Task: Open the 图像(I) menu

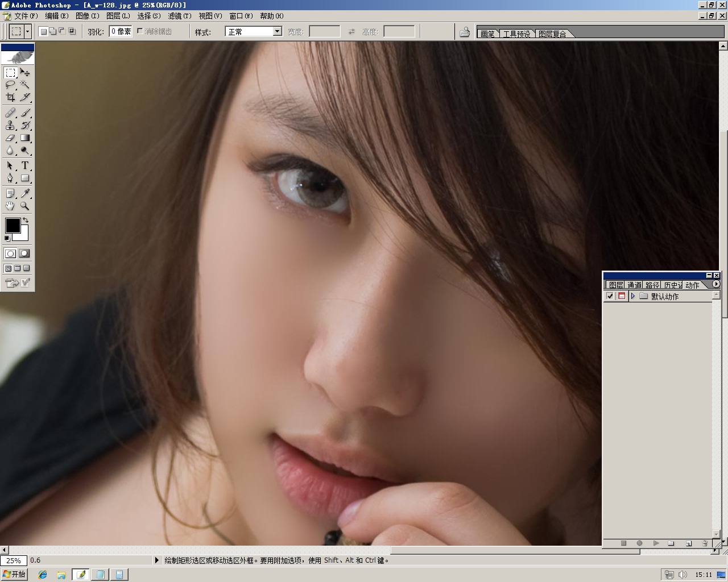Action: click(88, 16)
